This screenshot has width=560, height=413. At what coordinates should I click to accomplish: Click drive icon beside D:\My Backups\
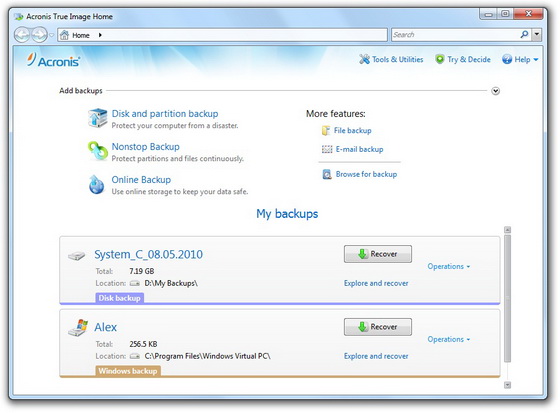point(135,283)
